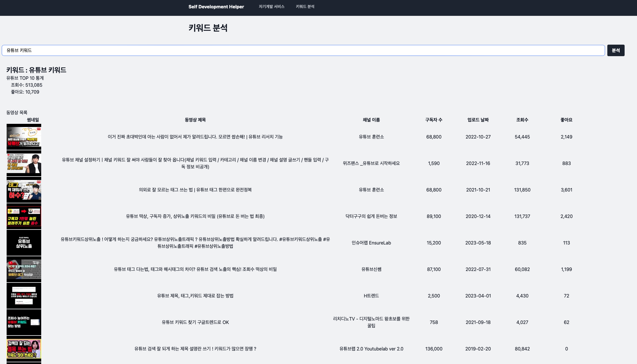Viewport: 637px width, 364px height.
Task: Click thumbnail of 구독자 증가 키워드 비밀 video
Action: (24, 216)
